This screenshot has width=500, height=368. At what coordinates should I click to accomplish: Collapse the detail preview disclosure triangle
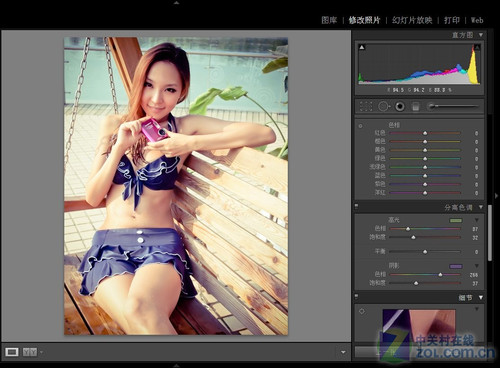pos(477,309)
